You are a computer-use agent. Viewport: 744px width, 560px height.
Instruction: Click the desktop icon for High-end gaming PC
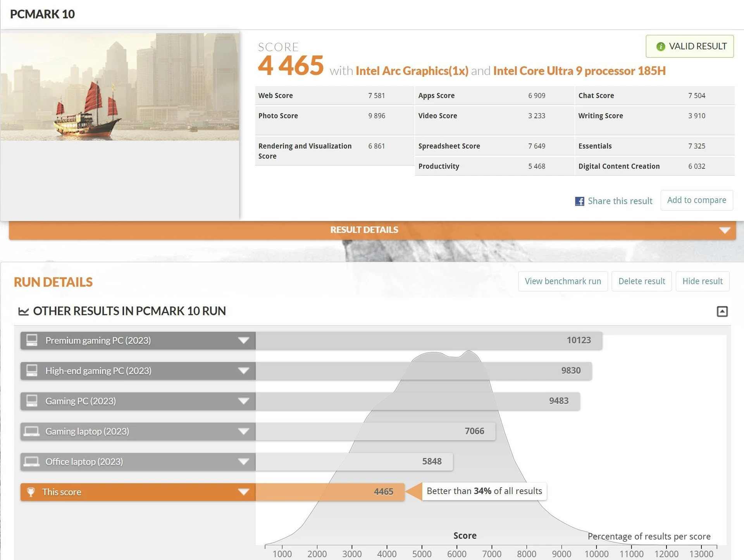32,370
